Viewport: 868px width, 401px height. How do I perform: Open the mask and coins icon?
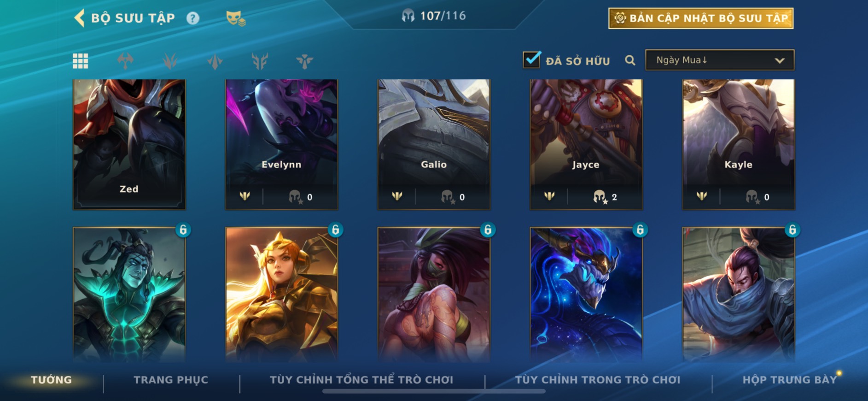tap(236, 19)
